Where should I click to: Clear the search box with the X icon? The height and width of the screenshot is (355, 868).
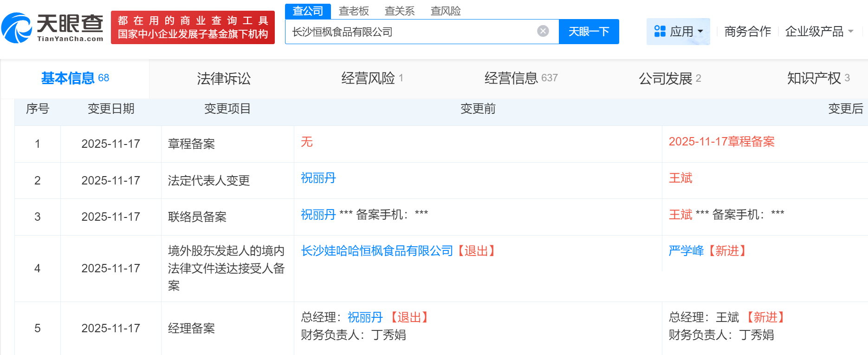coord(543,31)
